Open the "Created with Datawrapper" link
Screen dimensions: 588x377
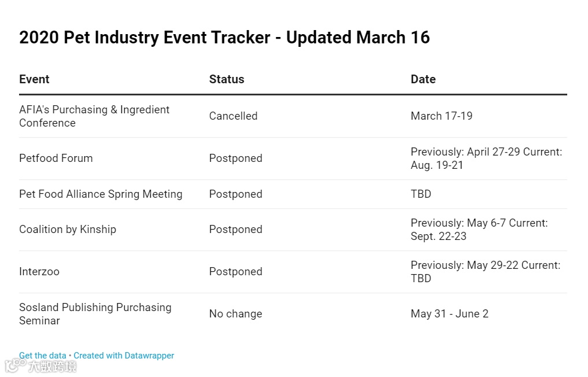click(124, 356)
